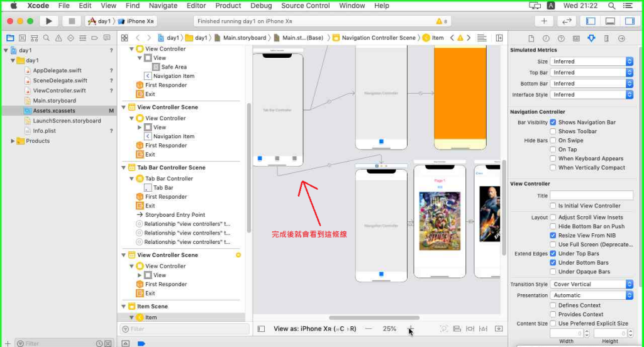Screen dimensions: 644x347
Task: Click the View Controller Title field
Action: (x=591, y=196)
